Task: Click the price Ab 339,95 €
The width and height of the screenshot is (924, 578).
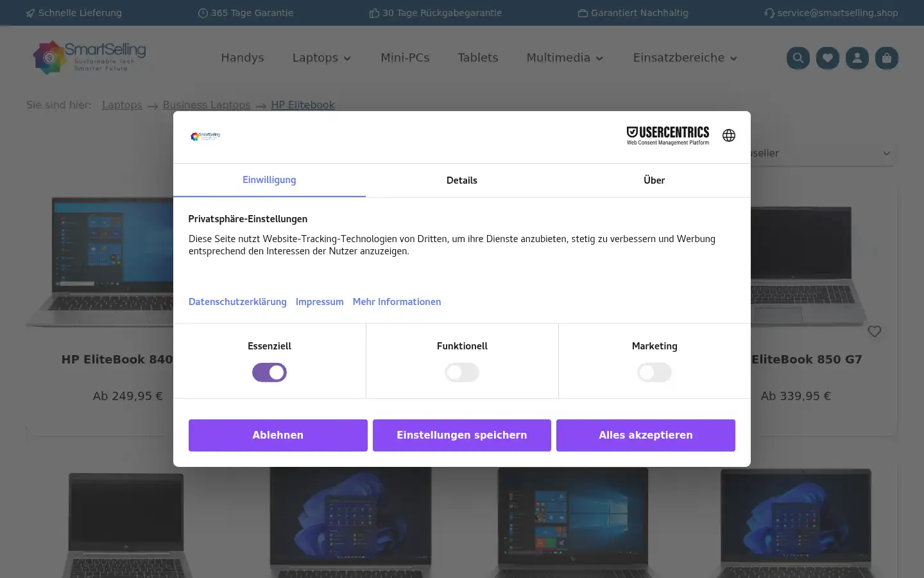Action: 796,396
